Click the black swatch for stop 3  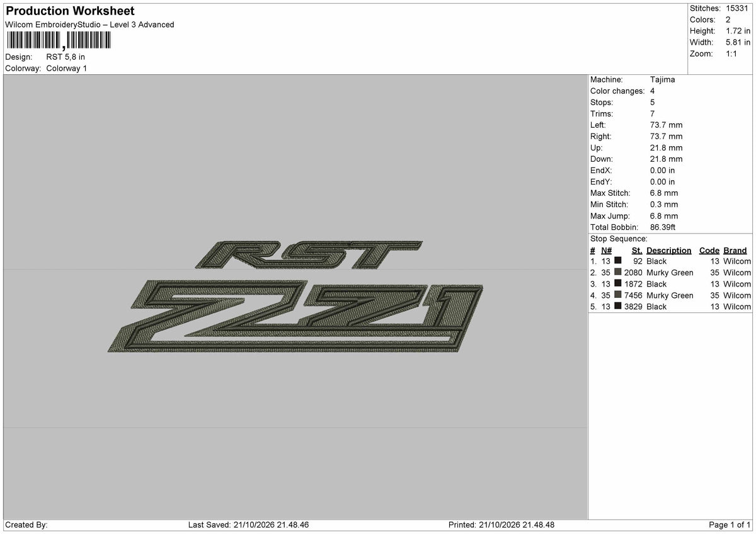coord(618,284)
